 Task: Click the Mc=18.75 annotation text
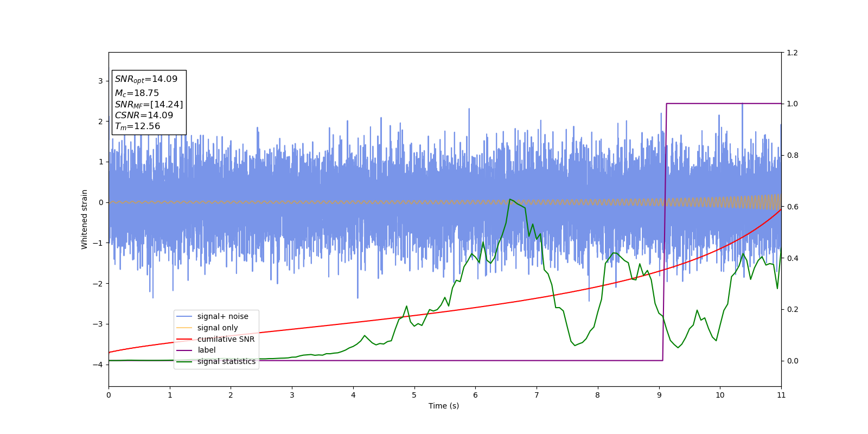pyautogui.click(x=137, y=93)
